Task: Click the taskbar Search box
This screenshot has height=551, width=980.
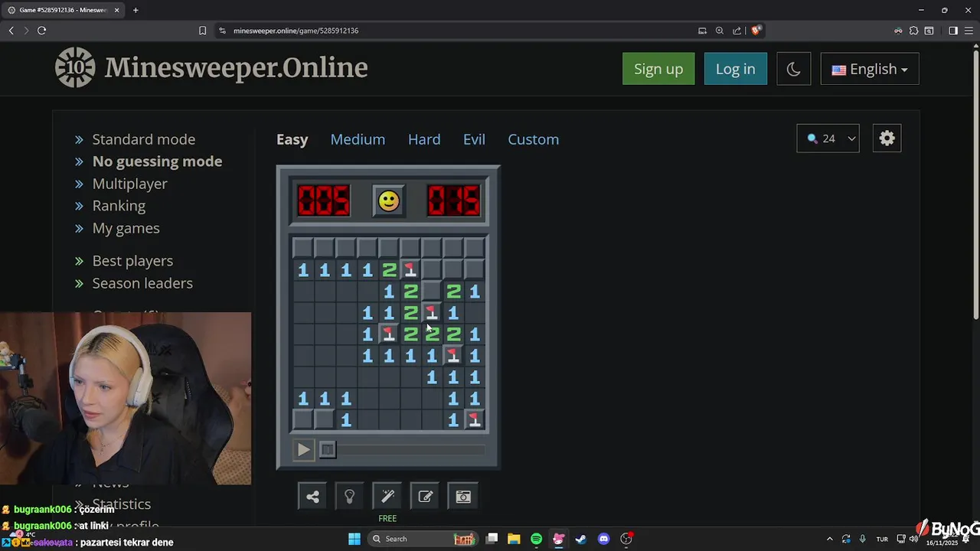Action: tap(423, 539)
